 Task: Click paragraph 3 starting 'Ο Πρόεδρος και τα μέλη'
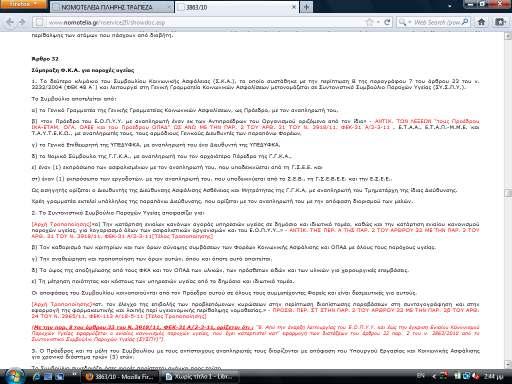255,354
